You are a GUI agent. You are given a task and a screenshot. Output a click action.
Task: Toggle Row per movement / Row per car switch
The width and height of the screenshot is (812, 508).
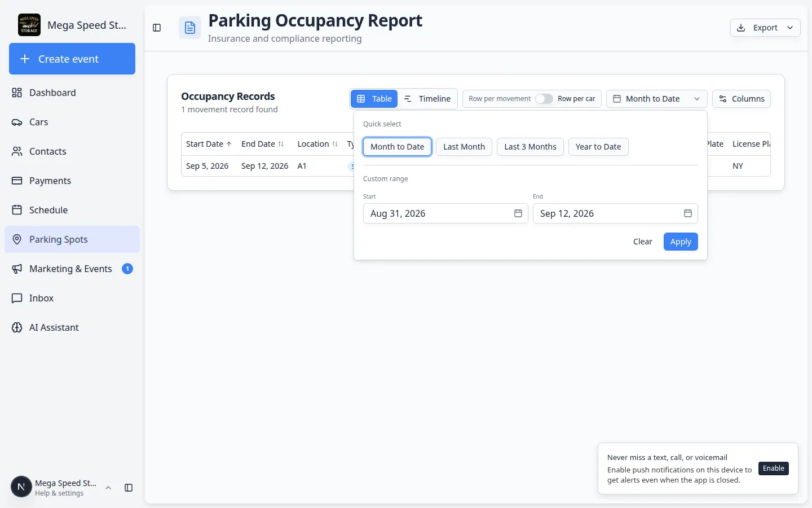tap(544, 99)
